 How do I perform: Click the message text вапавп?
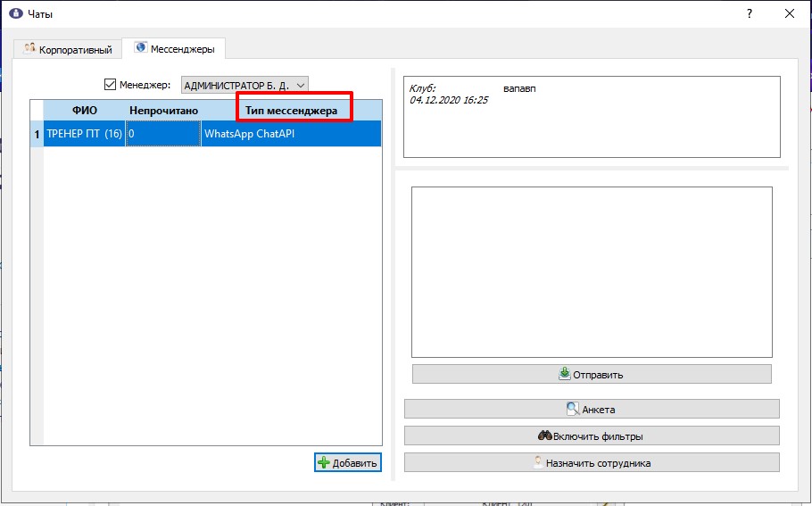pos(519,88)
